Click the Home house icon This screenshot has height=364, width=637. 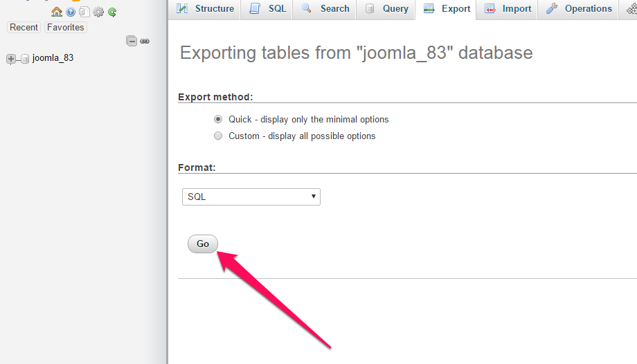(57, 12)
